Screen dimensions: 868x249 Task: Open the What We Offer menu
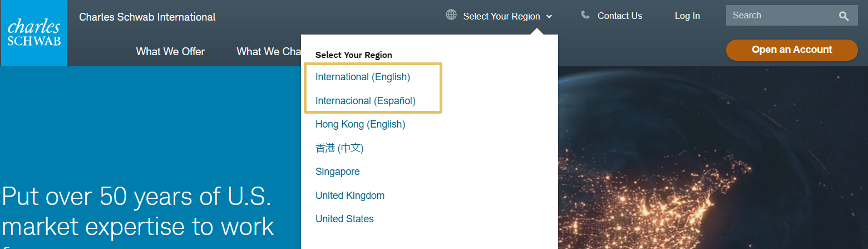170,52
